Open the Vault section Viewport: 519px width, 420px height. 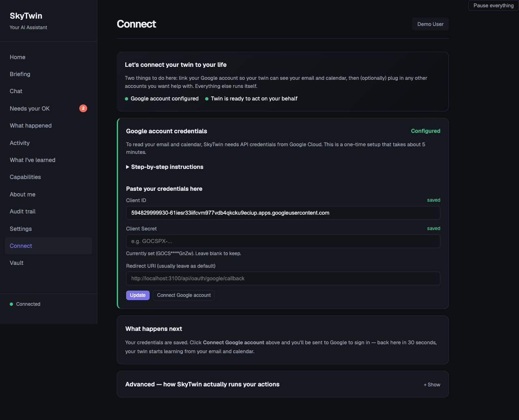click(48, 263)
